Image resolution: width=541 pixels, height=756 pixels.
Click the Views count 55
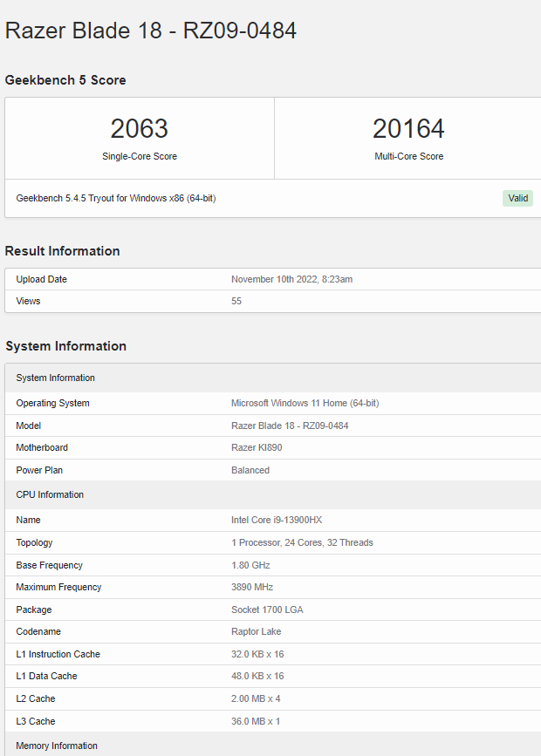[x=236, y=301]
